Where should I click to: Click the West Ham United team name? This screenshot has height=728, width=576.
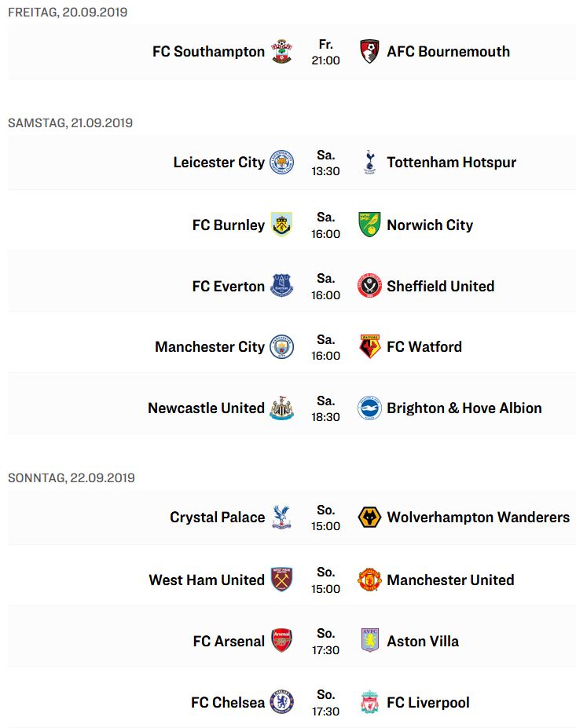pyautogui.click(x=207, y=580)
